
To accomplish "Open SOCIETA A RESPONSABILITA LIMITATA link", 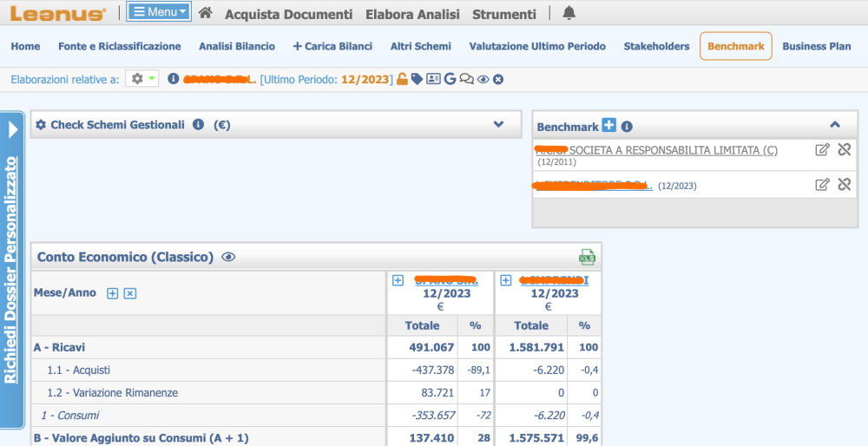I will [656, 150].
